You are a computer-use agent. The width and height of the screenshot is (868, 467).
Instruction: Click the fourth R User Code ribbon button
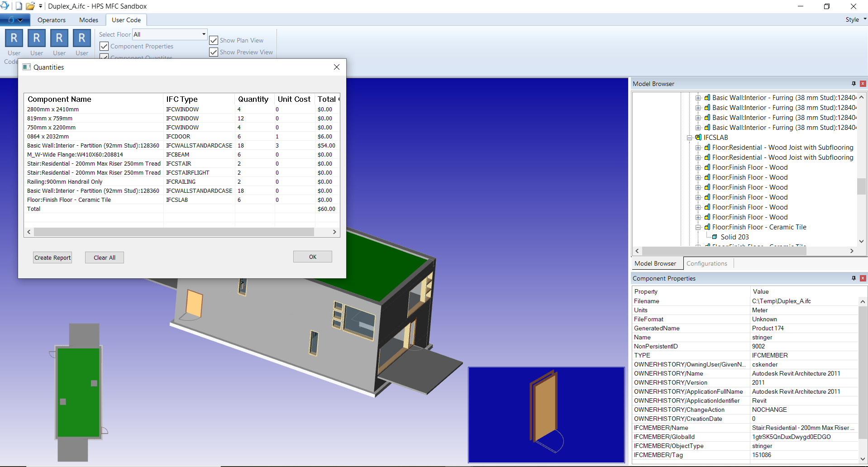(82, 38)
